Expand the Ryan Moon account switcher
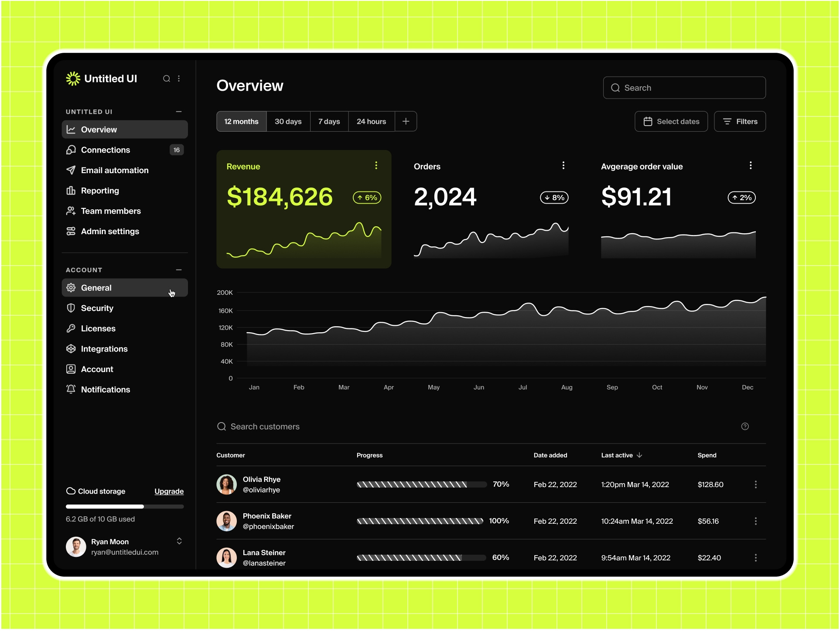Screen dimensions: 840x631 coord(179,541)
